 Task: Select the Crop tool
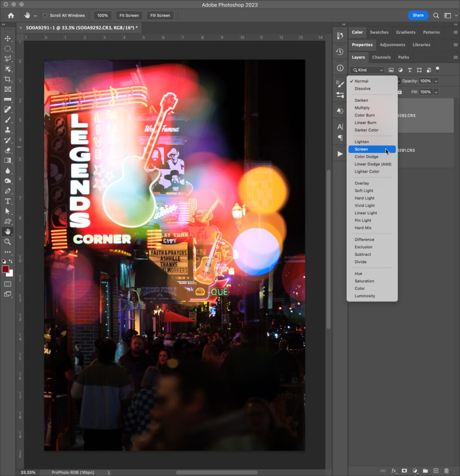tap(7, 79)
